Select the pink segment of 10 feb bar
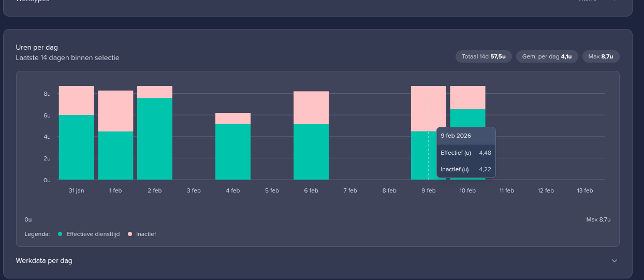The width and height of the screenshot is (644, 280). point(467,97)
